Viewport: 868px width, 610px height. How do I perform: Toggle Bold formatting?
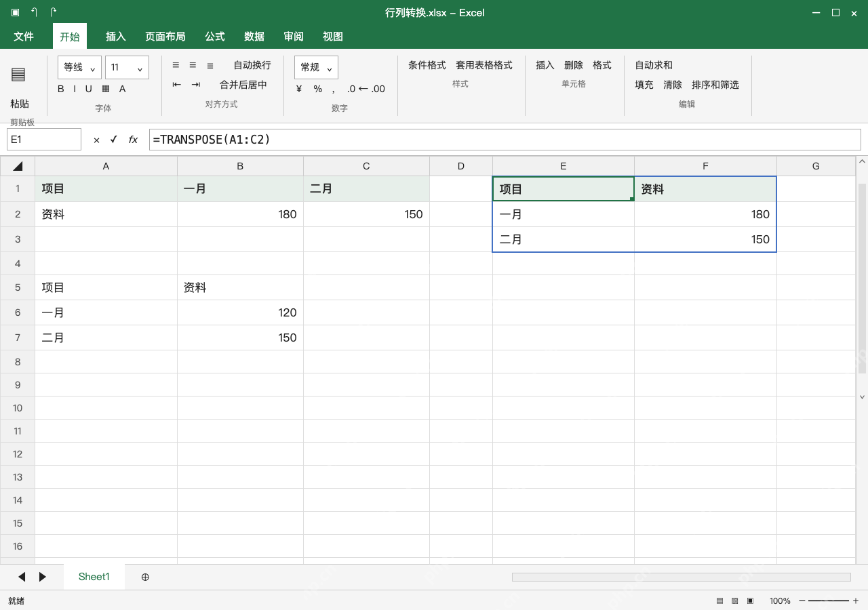[x=61, y=89]
